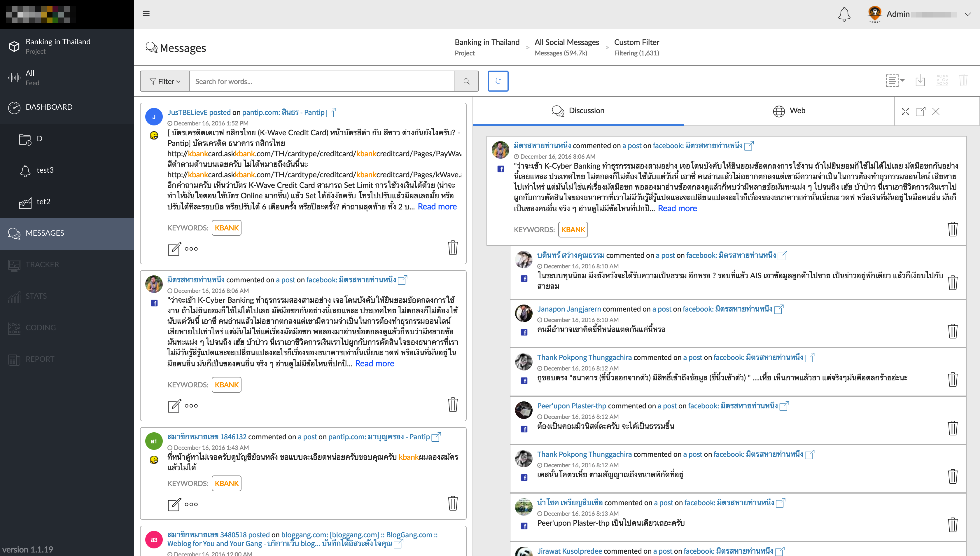Viewport: 980px width, 556px height.
Task: Click the magnifier search button
Action: tap(466, 81)
